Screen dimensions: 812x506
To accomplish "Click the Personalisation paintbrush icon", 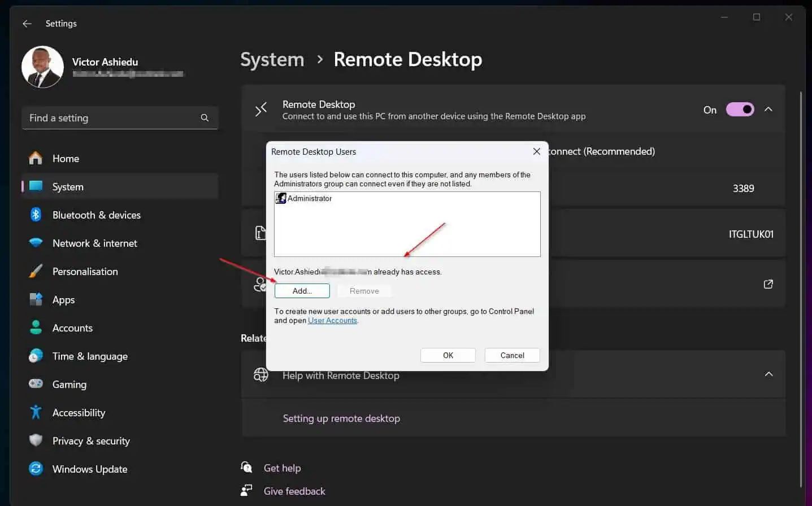I will [36, 271].
